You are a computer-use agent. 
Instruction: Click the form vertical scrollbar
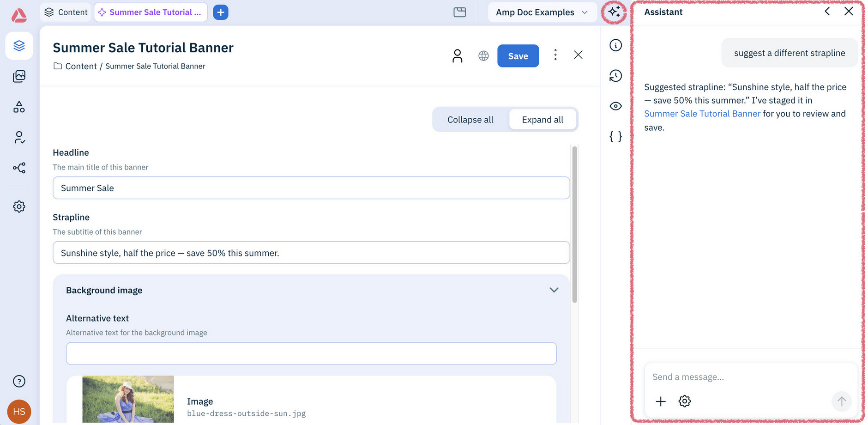coord(575,225)
